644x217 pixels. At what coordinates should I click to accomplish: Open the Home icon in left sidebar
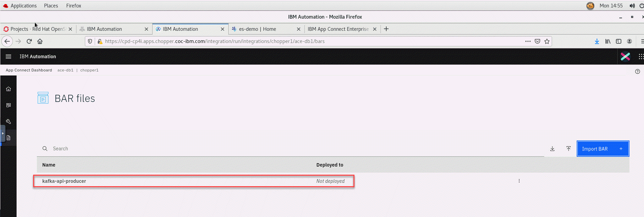8,89
